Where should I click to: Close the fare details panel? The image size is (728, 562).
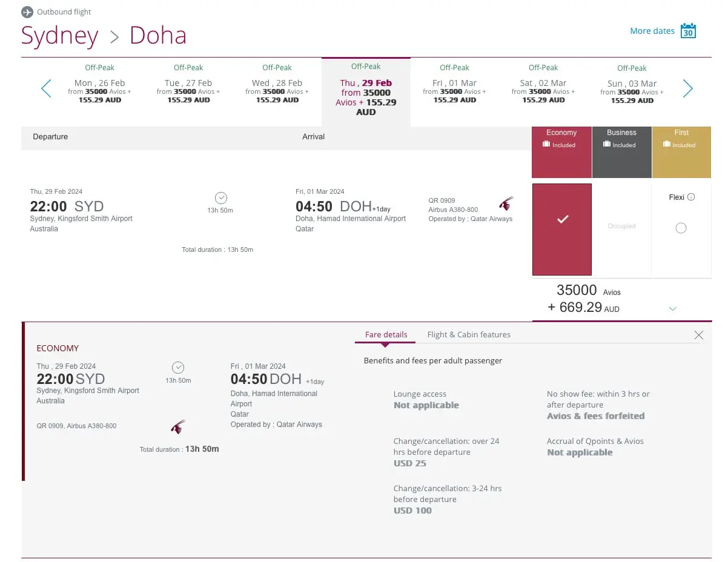698,334
